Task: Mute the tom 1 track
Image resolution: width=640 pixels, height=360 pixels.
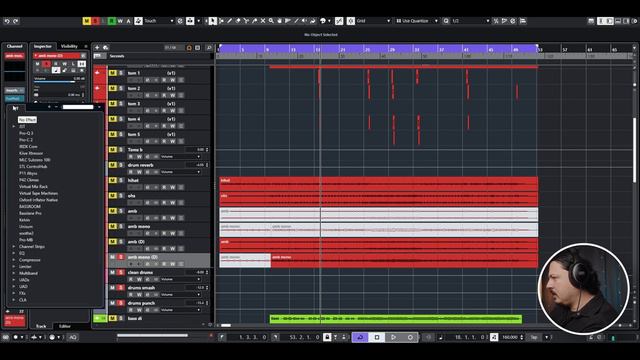Action: [x=113, y=73]
